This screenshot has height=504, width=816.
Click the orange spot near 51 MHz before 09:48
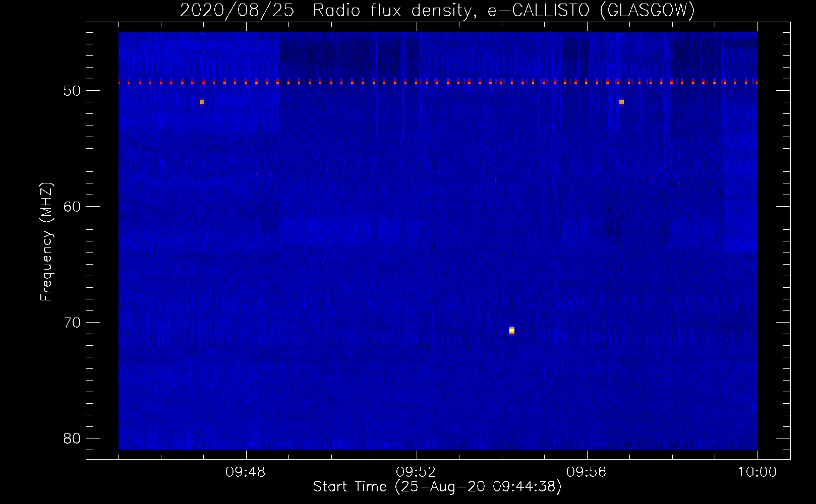coord(202,102)
